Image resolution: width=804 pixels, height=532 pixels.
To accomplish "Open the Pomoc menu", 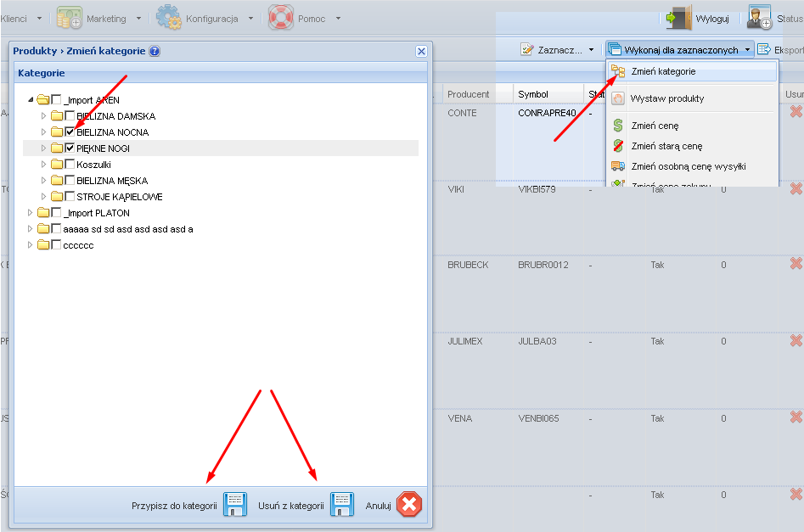I will 305,19.
